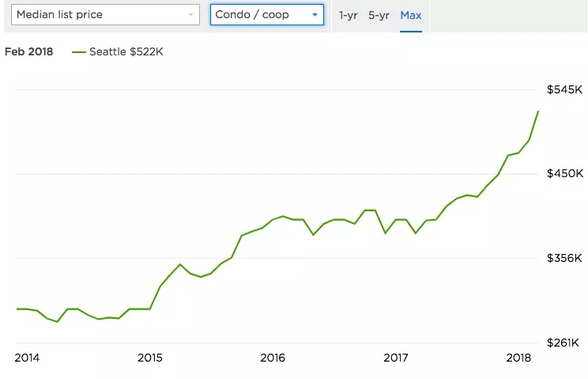Select the 2015 x-axis year label

(x=150, y=358)
